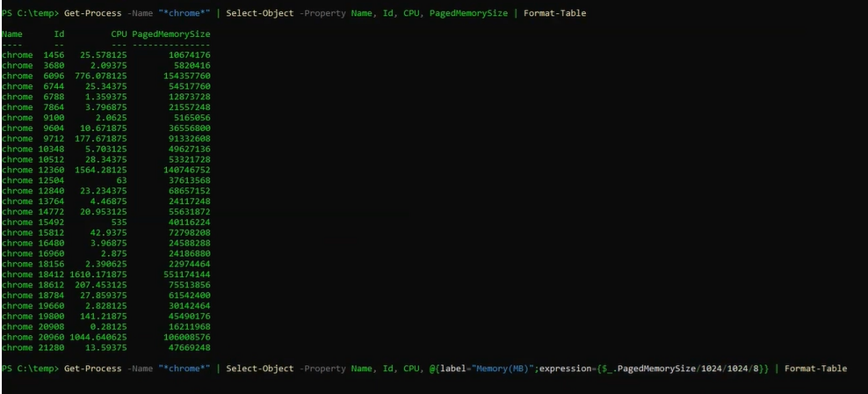Select memory value 61542400
Image resolution: width=868 pixels, height=394 pixels.
point(189,295)
